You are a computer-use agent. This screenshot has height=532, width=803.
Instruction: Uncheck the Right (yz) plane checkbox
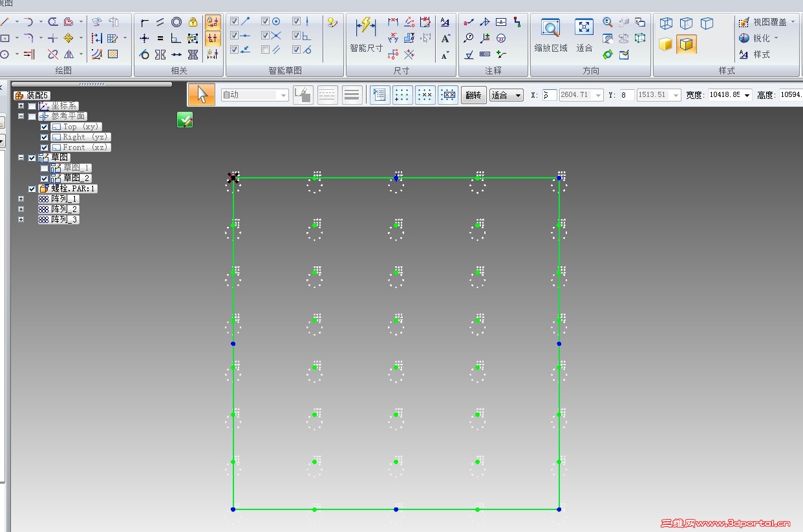[x=44, y=137]
